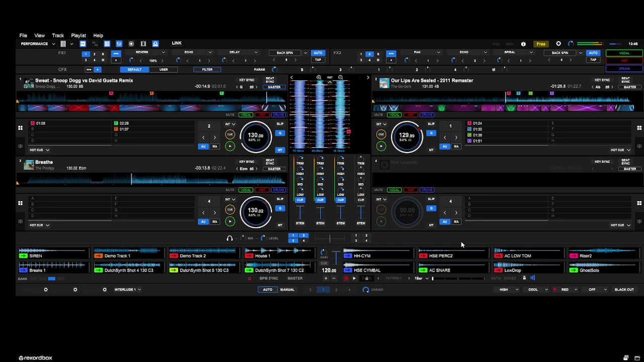644x362 pixels.
Task: Click the BLACK OUT lighting button
Action: (x=624, y=290)
